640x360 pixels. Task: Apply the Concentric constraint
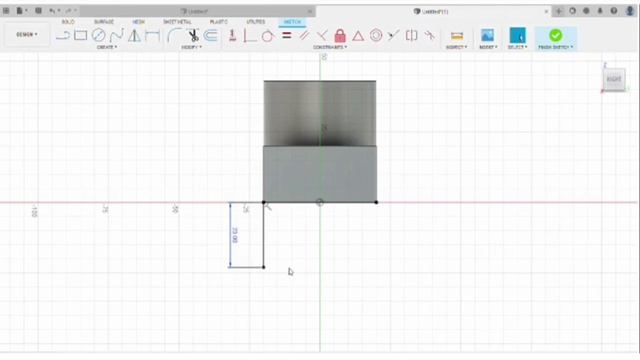point(376,36)
